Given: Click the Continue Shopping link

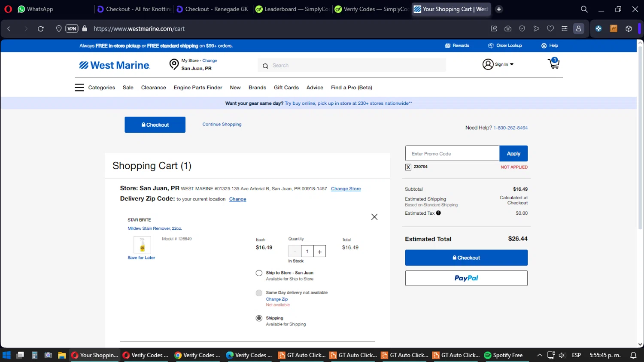Looking at the screenshot, I should click(222, 125).
